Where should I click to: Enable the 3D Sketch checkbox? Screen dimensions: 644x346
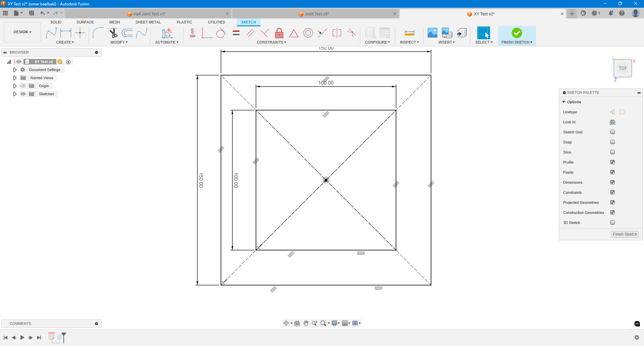point(612,223)
